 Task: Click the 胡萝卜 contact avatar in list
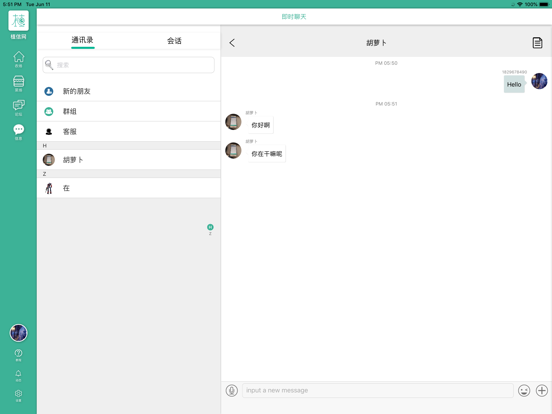(49, 160)
